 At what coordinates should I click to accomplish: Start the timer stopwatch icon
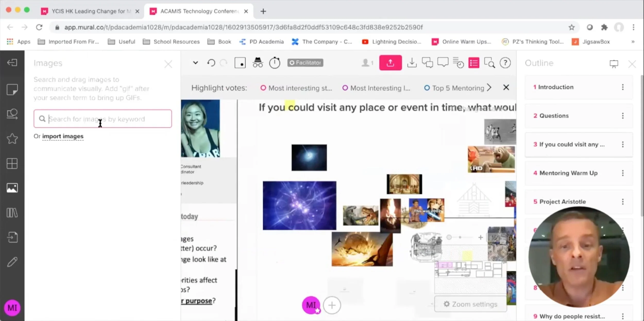click(x=275, y=63)
